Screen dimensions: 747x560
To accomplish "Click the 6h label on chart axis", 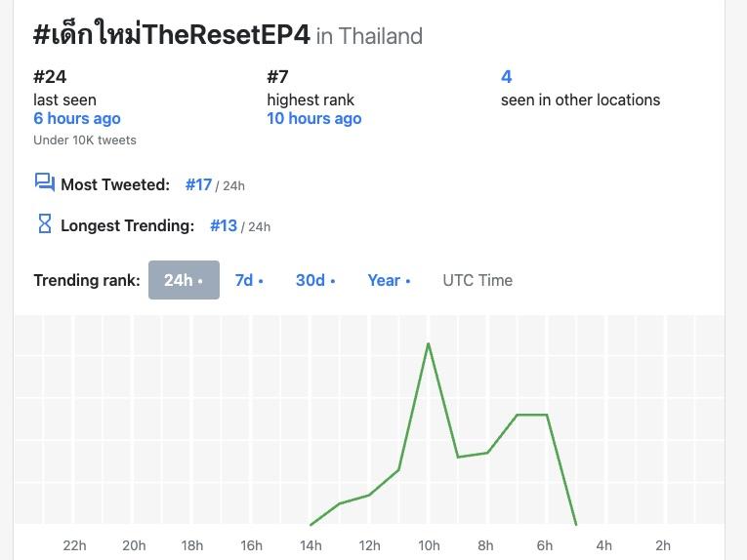I will click(545, 545).
